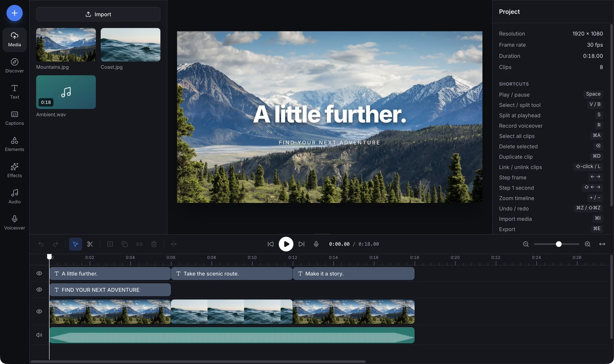This screenshot has width=614, height=364.
Task: Open the Effects sidebar panel
Action: (14, 171)
